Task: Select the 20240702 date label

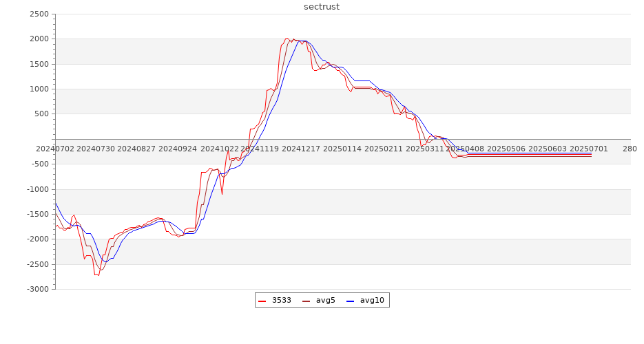Action: (x=54, y=149)
